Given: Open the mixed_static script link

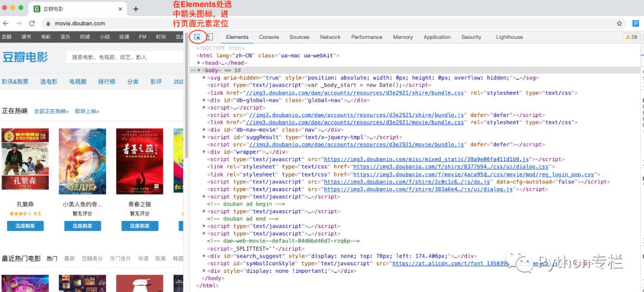Looking at the screenshot, I should coord(428,159).
